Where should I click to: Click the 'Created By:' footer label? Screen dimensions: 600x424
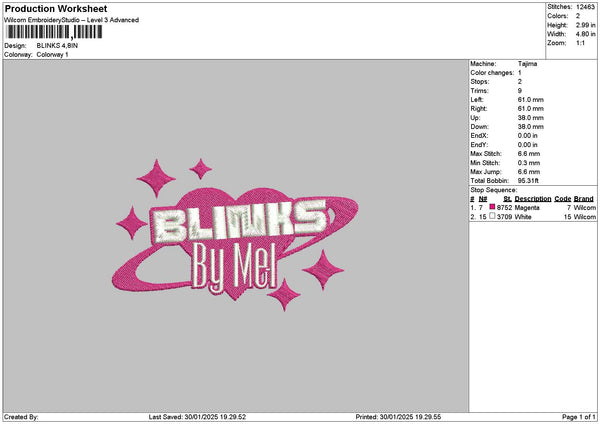(x=21, y=417)
